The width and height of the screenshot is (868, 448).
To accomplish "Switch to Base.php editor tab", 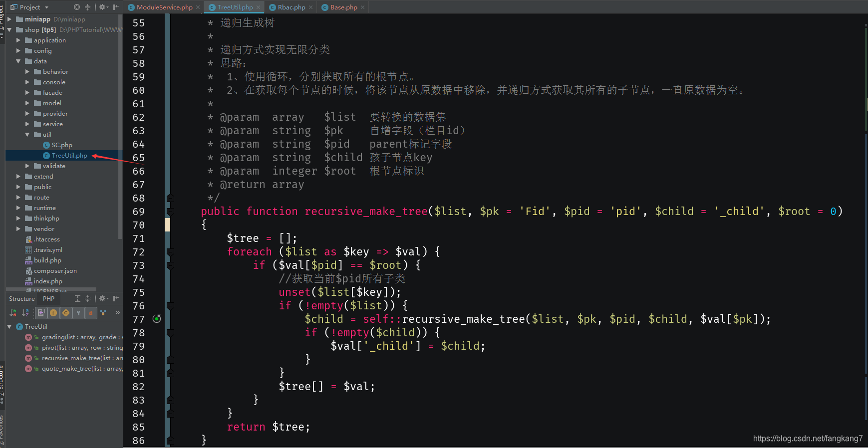I will pos(343,7).
